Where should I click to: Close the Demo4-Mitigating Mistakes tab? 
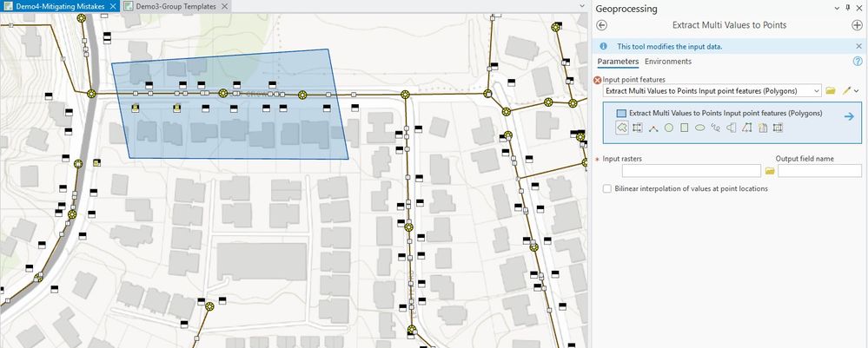[113, 6]
